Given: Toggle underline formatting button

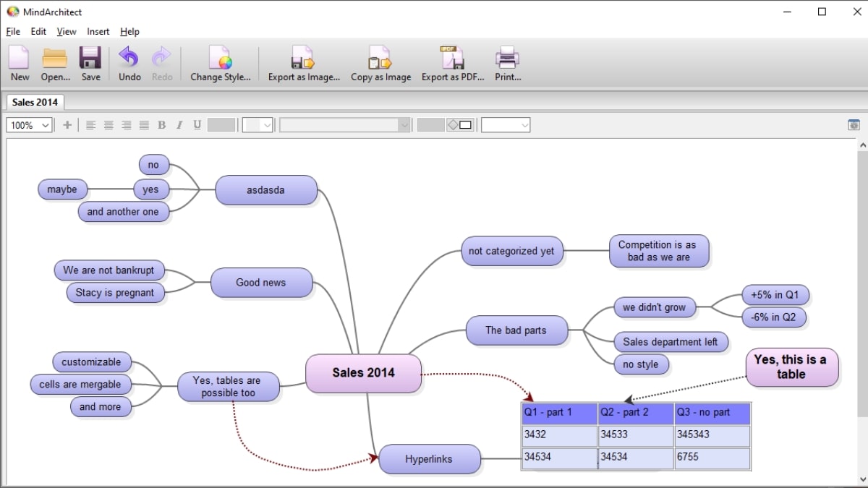Looking at the screenshot, I should click(197, 125).
